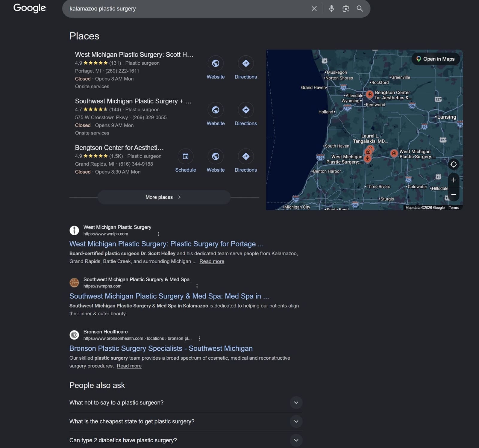The image size is (479, 448).
Task: Open more options for wmips.com result
Action: (x=158, y=234)
